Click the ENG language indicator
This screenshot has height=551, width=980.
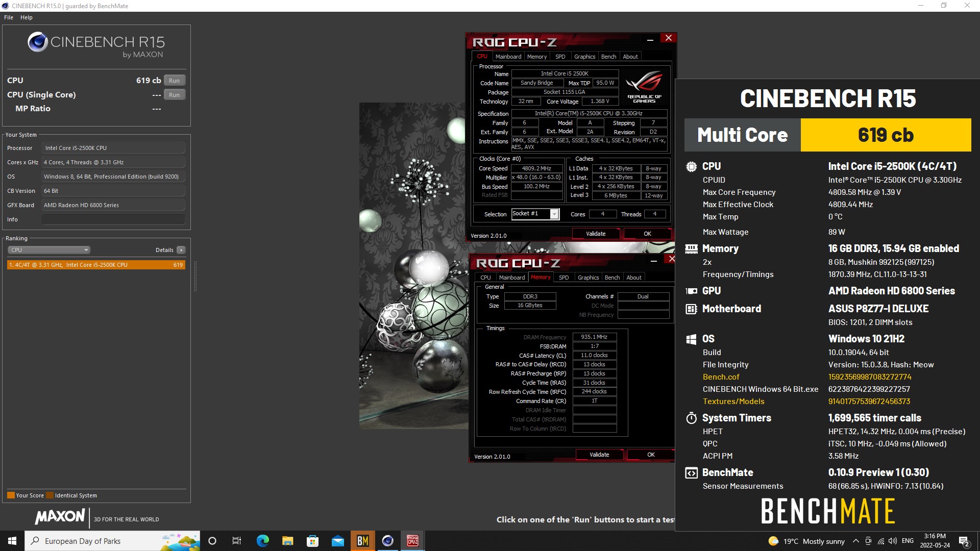[908, 541]
